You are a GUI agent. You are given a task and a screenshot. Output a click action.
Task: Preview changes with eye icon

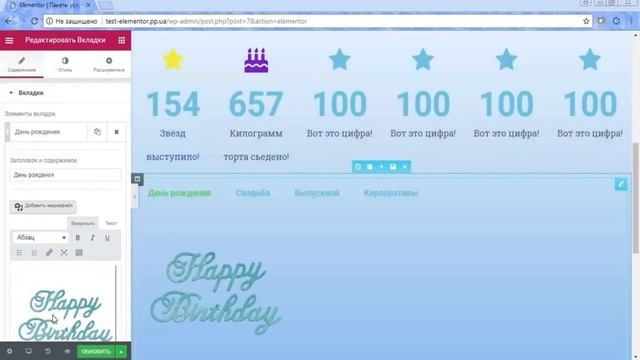point(67,351)
